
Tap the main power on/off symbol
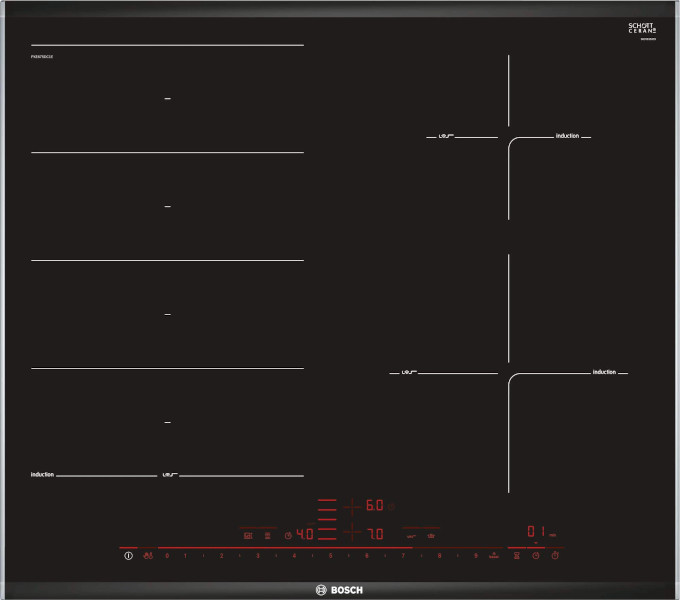(128, 556)
